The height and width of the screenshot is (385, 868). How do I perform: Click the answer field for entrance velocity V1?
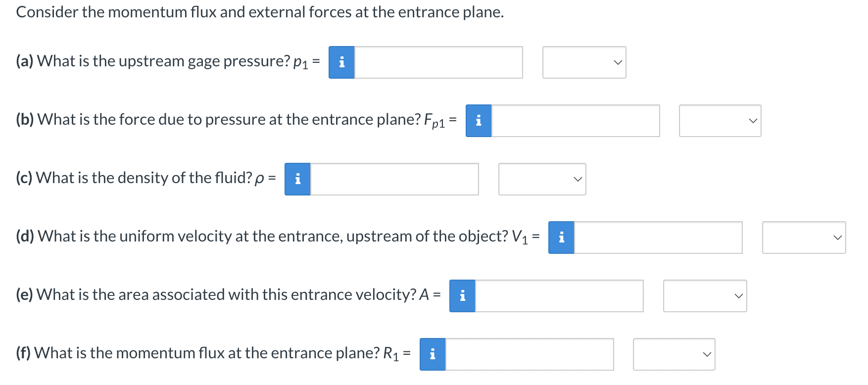[658, 238]
